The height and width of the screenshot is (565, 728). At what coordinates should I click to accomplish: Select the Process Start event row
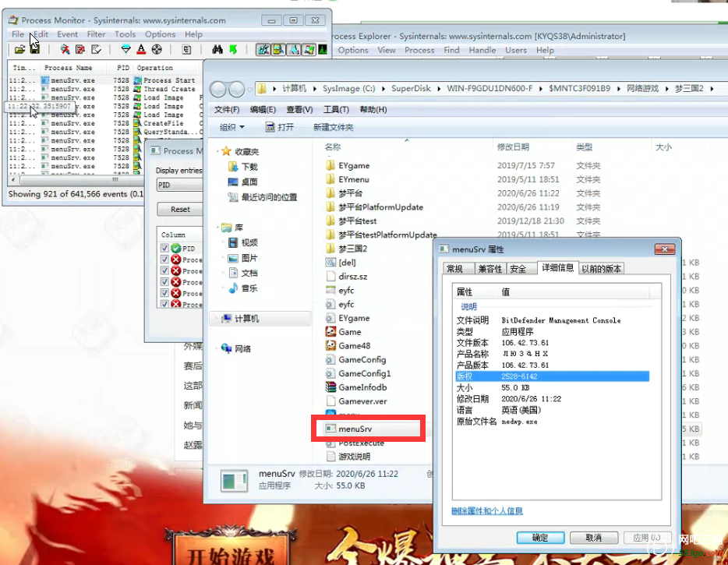(105, 80)
